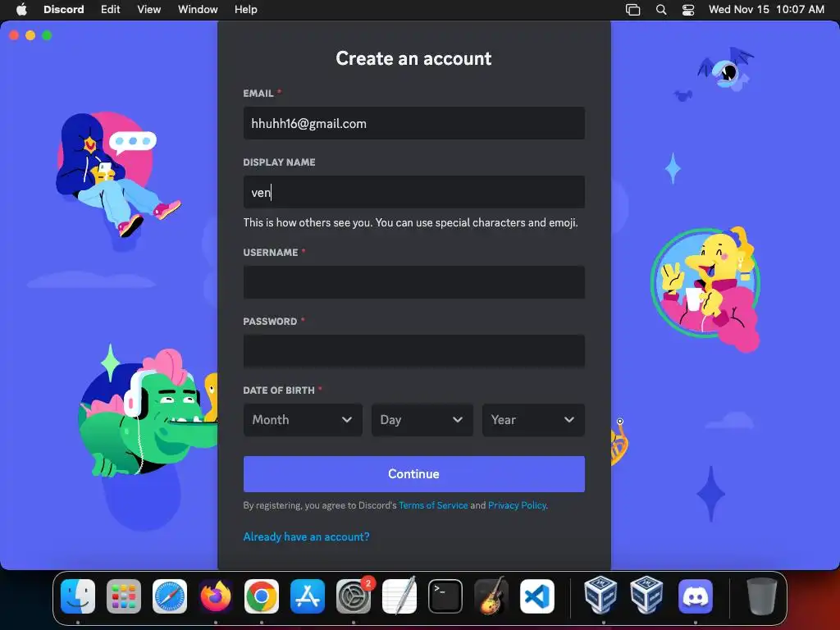Open the second VirtualBox dock icon
This screenshot has height=630, width=840.
click(646, 596)
